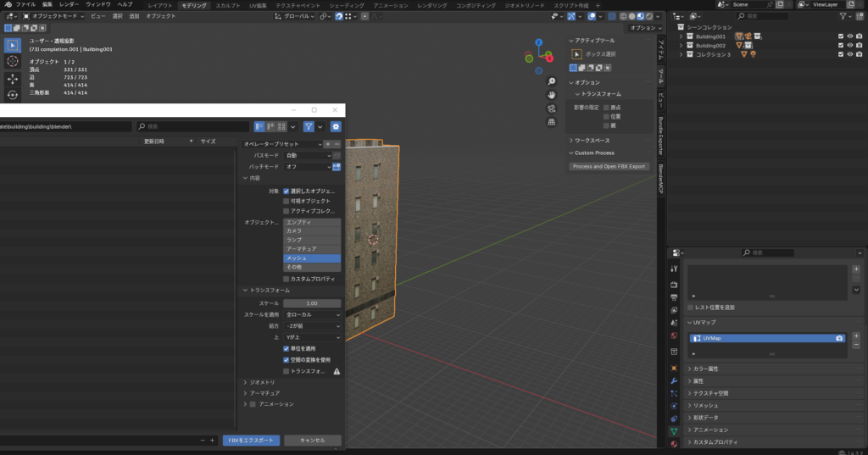
Task: Hide Building001 using its eye icon
Action: 849,36
